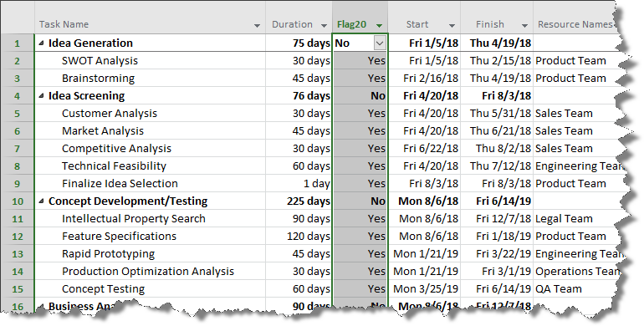Open the Flag20 column header dropdown
Viewport: 644px width, 326px height.
tap(379, 25)
